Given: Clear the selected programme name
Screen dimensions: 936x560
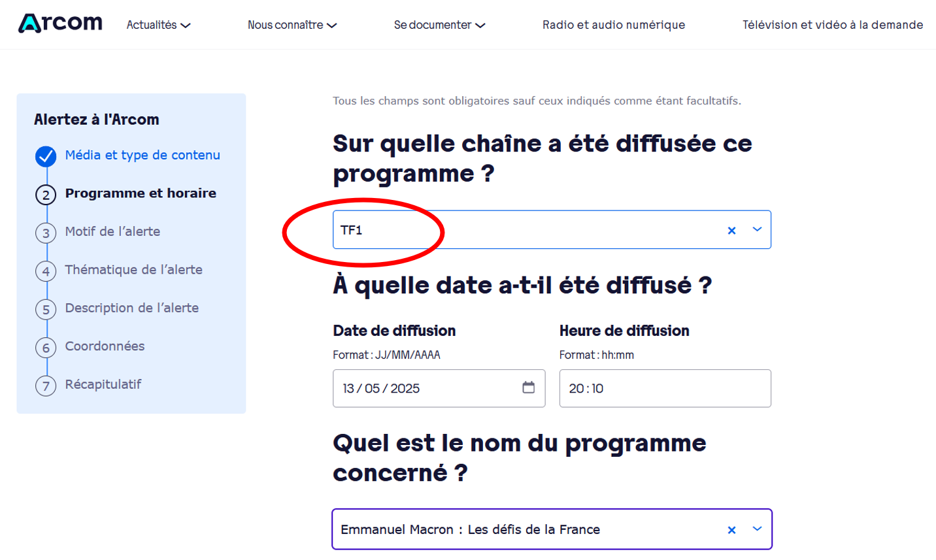Looking at the screenshot, I should [731, 530].
